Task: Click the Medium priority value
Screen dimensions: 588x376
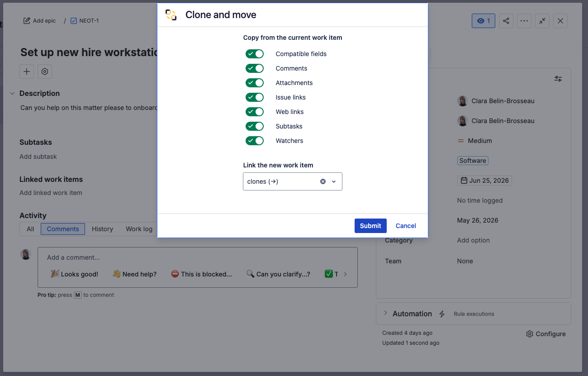Action: point(474,141)
